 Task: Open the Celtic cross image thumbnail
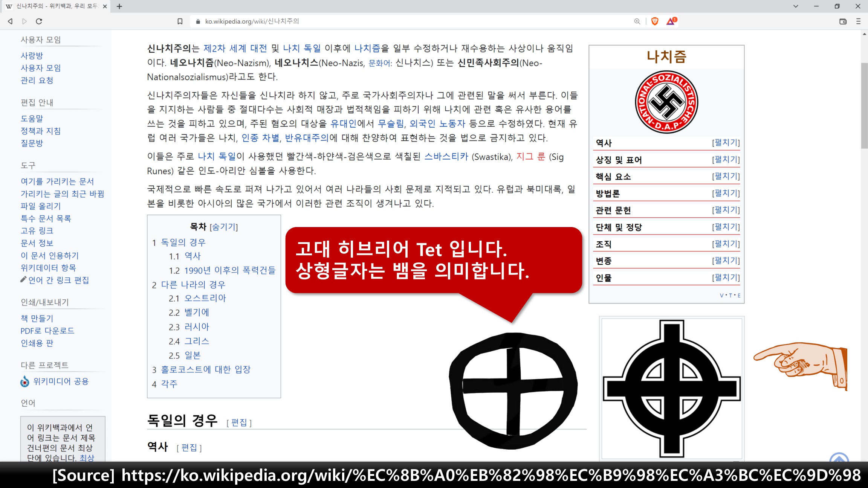(x=671, y=388)
